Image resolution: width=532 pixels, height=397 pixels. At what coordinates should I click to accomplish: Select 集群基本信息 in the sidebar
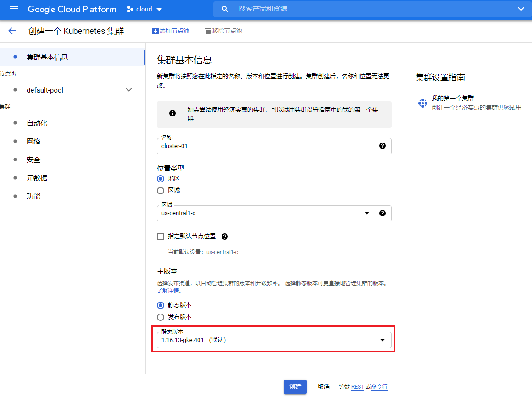tap(72, 57)
